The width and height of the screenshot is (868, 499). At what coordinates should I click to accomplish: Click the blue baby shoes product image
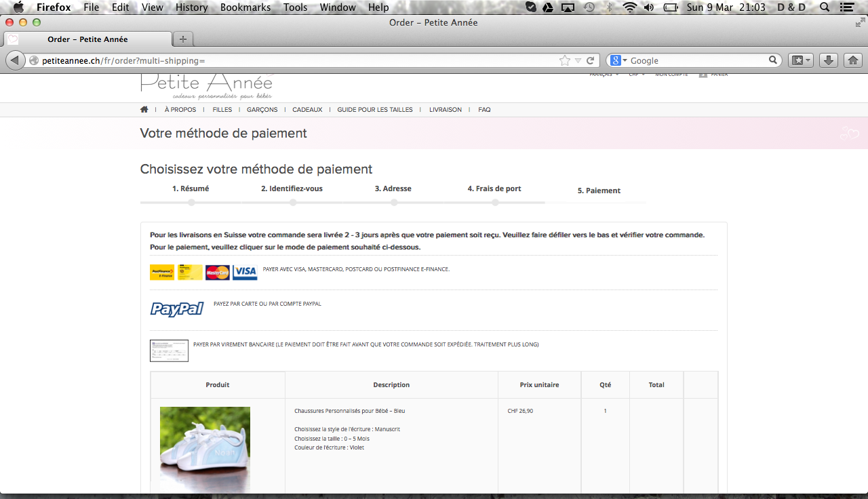pyautogui.click(x=205, y=450)
